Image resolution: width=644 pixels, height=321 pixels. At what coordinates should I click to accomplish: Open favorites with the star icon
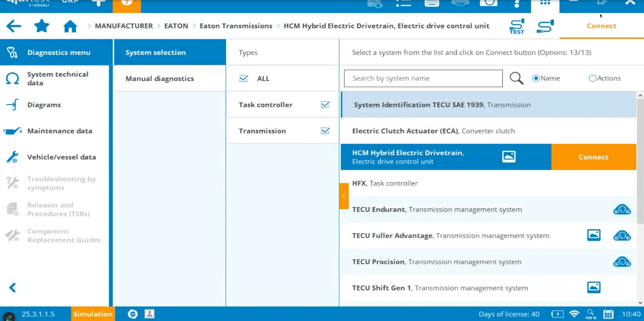(41, 26)
